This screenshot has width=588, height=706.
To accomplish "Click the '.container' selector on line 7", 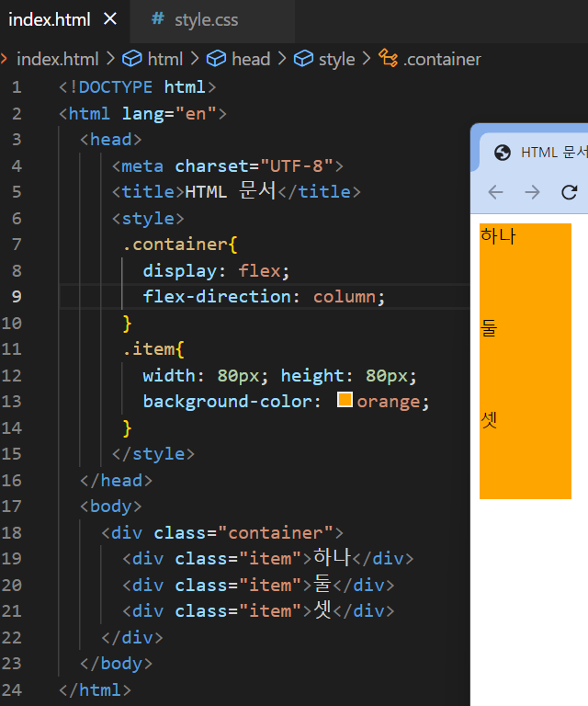I will point(175,245).
